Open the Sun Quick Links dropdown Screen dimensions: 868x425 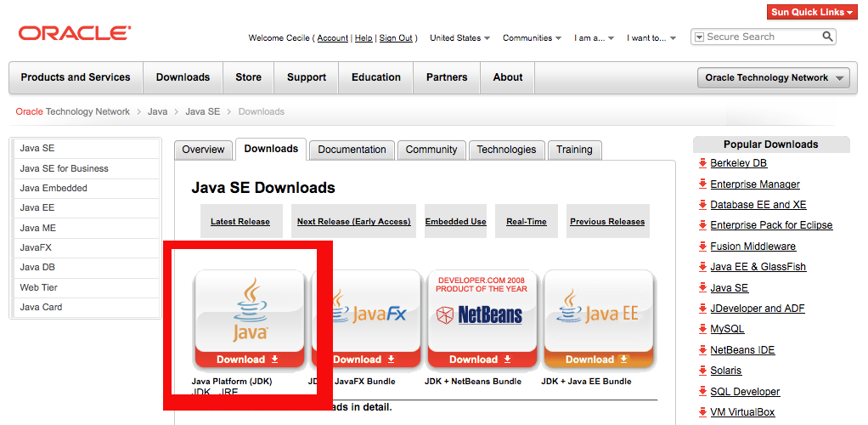point(812,12)
